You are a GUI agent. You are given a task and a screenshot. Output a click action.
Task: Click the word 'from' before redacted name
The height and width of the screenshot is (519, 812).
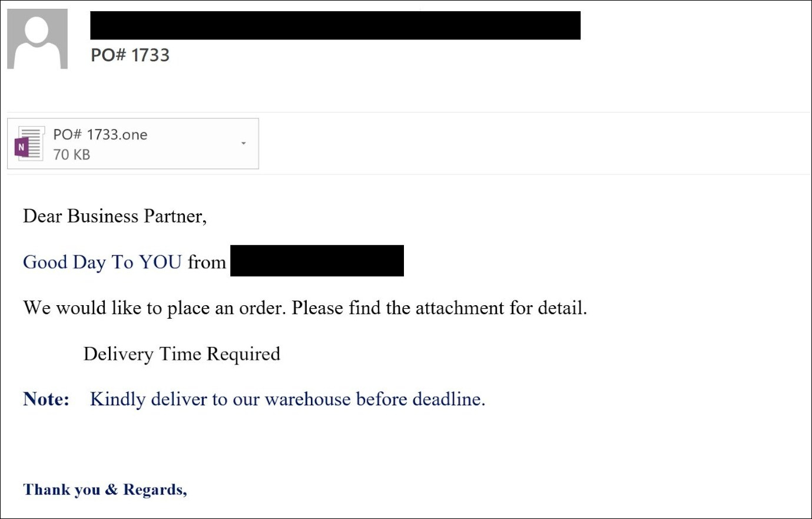pos(207,262)
